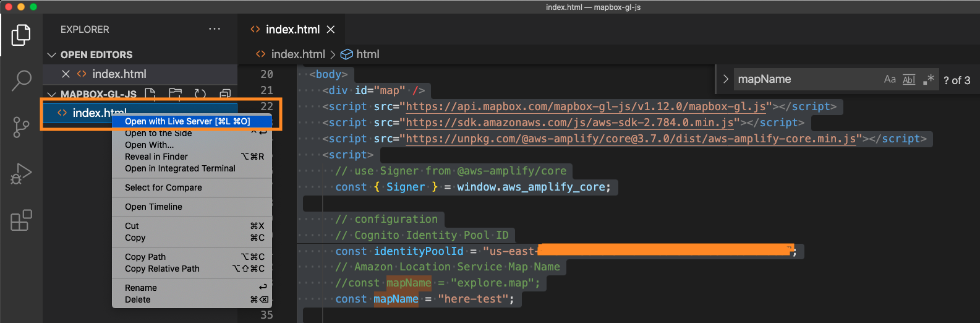Collapse all folders in explorer
The height and width of the screenshot is (323, 980).
click(x=225, y=94)
